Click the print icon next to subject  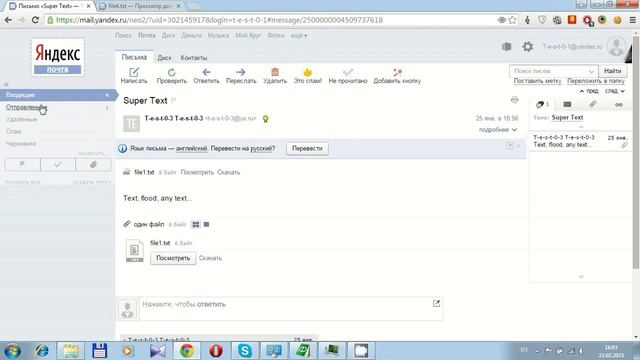[514, 100]
